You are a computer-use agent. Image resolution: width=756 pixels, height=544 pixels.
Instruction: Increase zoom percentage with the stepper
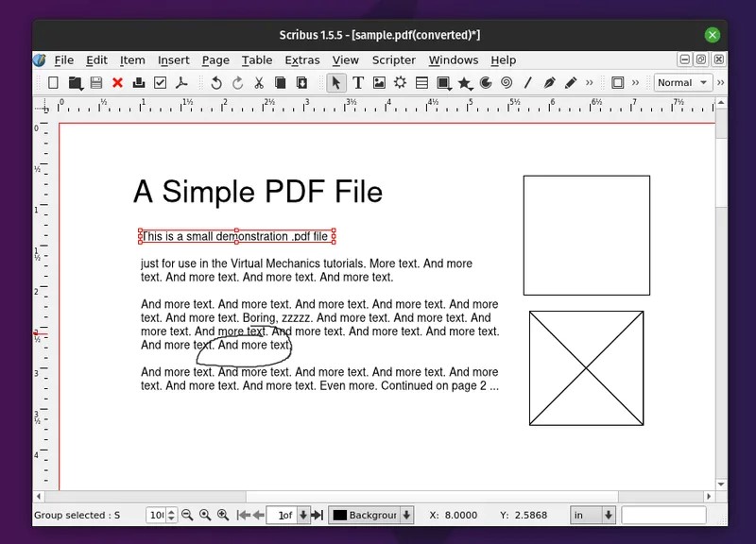point(171,511)
